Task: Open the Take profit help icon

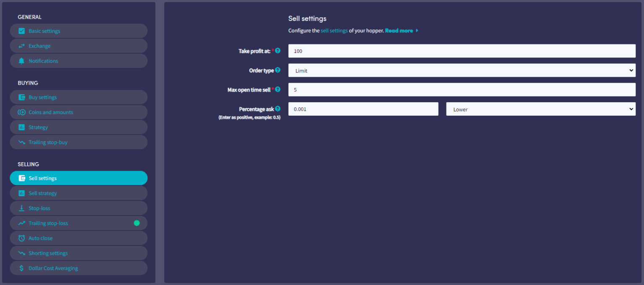Action: 278,50
